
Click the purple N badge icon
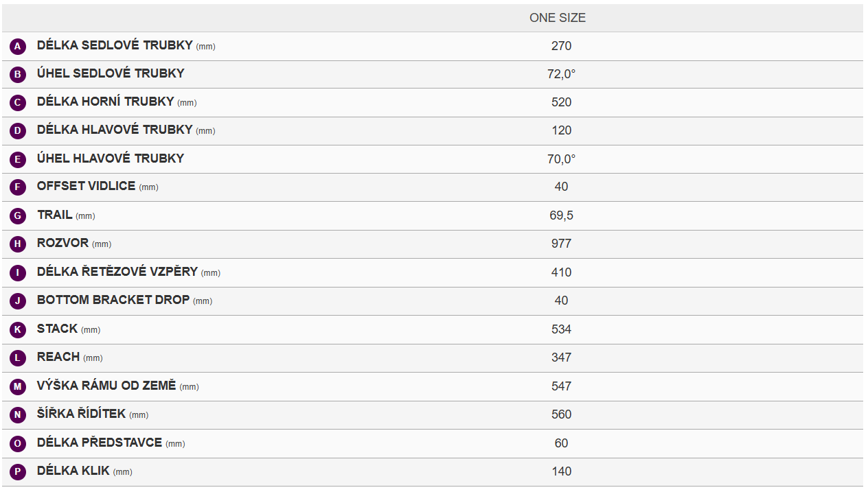[18, 415]
